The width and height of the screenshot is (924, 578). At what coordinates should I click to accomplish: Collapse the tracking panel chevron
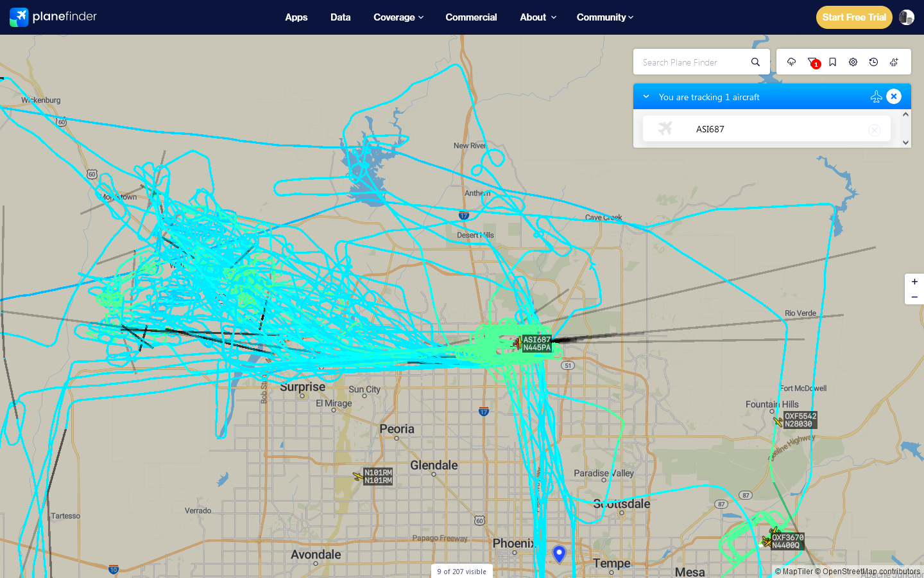coord(646,96)
